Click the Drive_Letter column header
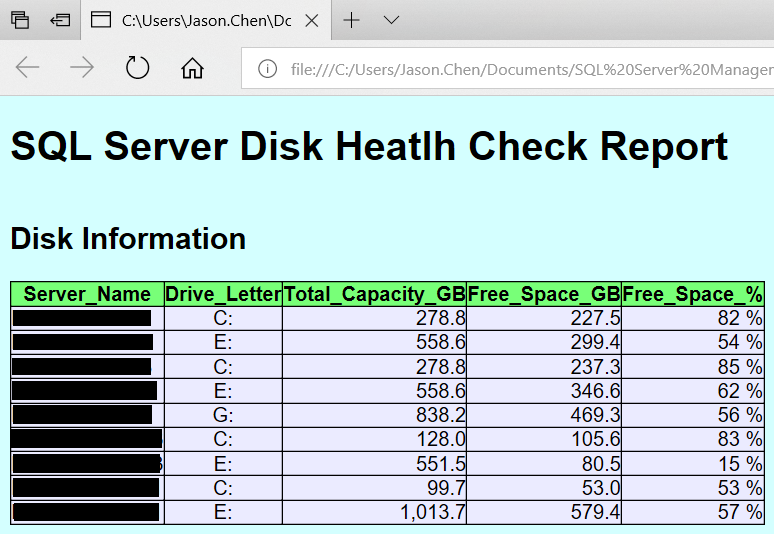This screenshot has width=774, height=534. pyautogui.click(x=223, y=294)
